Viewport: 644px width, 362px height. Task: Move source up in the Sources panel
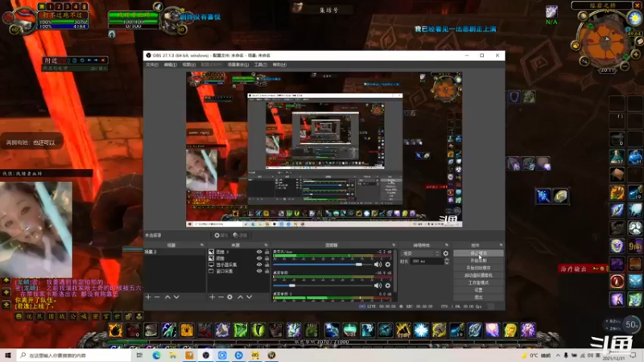(x=240, y=297)
